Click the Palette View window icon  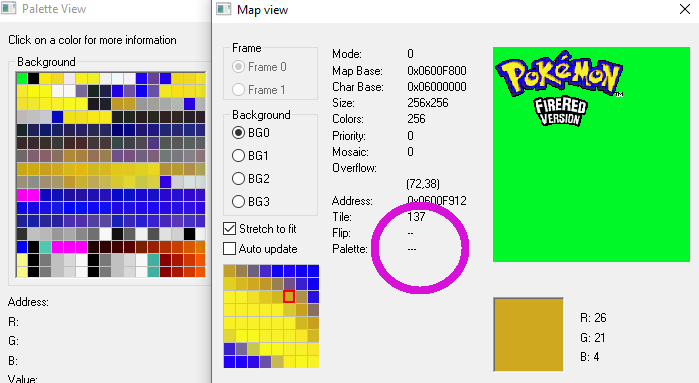pyautogui.click(x=8, y=8)
